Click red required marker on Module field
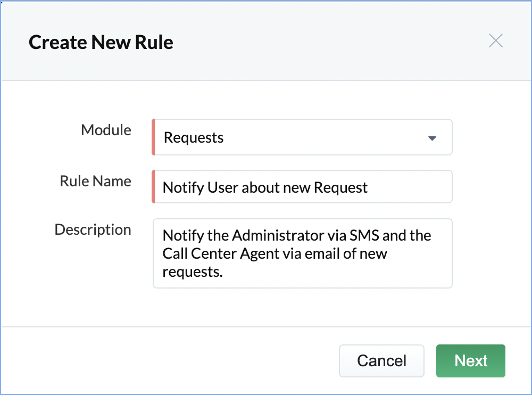Viewport: 532px width, 395px height. pyautogui.click(x=153, y=137)
